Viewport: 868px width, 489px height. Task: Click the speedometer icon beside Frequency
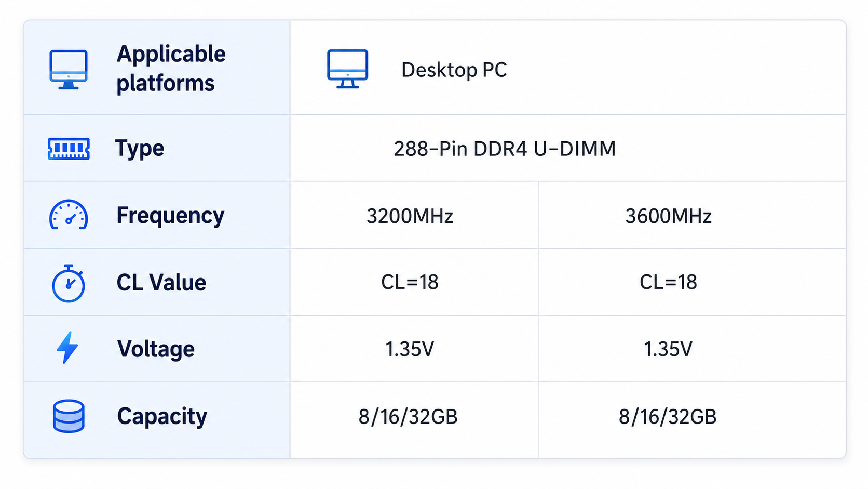(69, 215)
